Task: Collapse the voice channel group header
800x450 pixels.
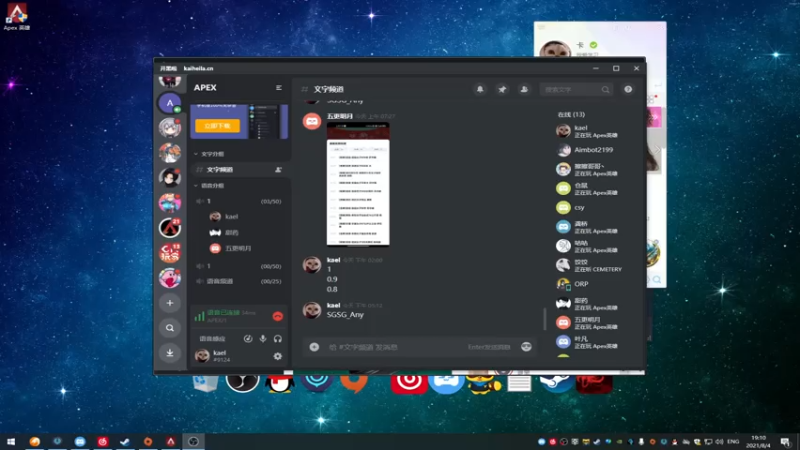Action: pos(210,186)
